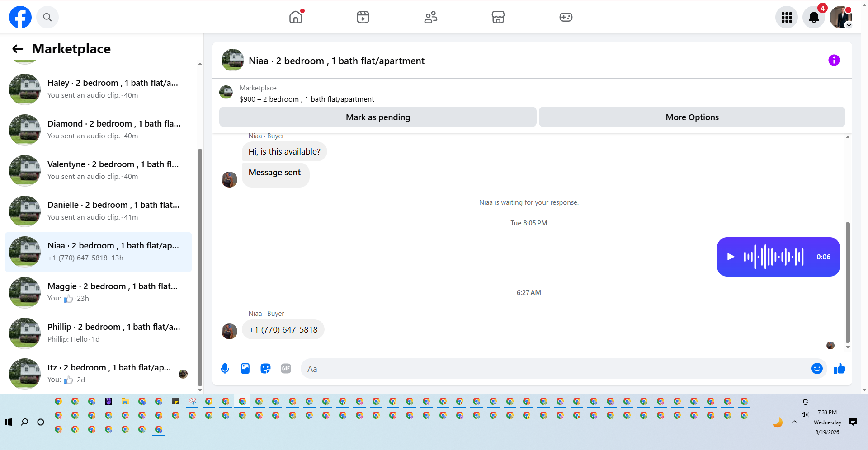Open the Marketplace storefront icon in top navigation

point(498,17)
